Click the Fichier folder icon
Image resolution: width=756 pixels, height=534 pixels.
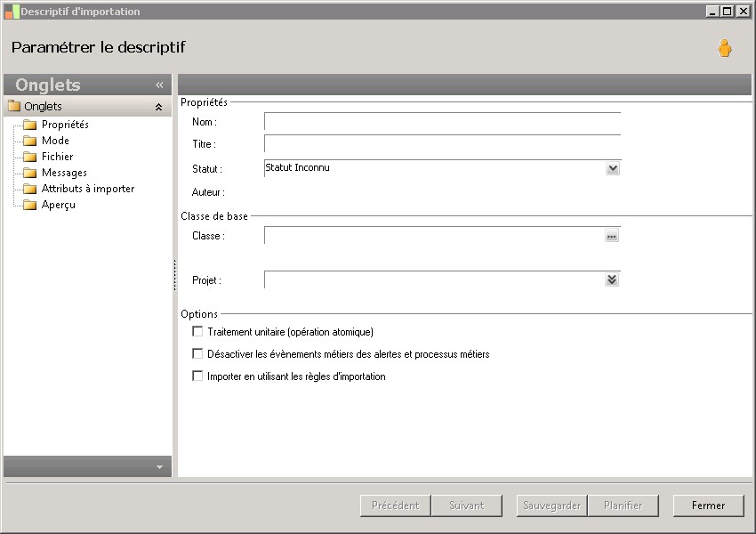(x=29, y=157)
